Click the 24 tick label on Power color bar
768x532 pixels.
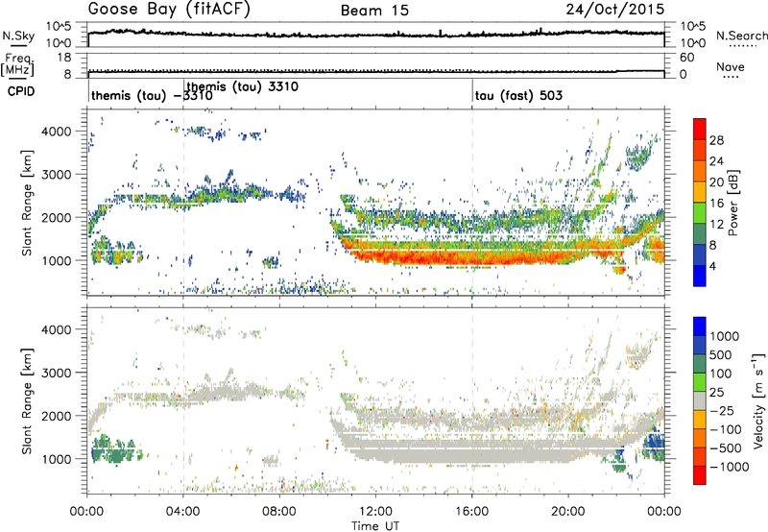(x=716, y=161)
